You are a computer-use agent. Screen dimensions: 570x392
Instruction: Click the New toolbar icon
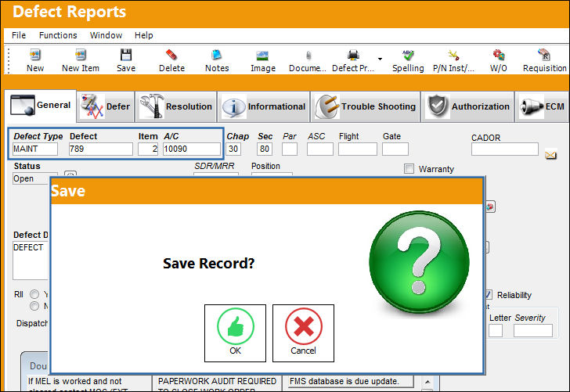pyautogui.click(x=35, y=55)
